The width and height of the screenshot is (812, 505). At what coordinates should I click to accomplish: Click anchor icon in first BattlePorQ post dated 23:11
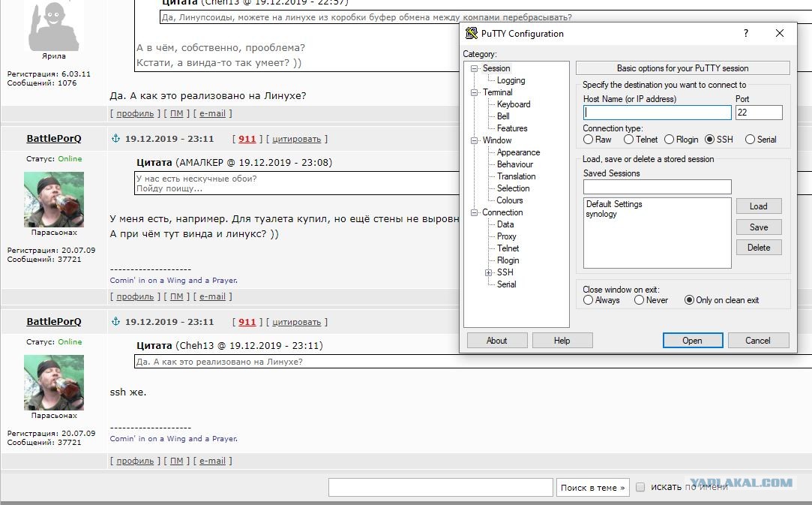point(116,138)
